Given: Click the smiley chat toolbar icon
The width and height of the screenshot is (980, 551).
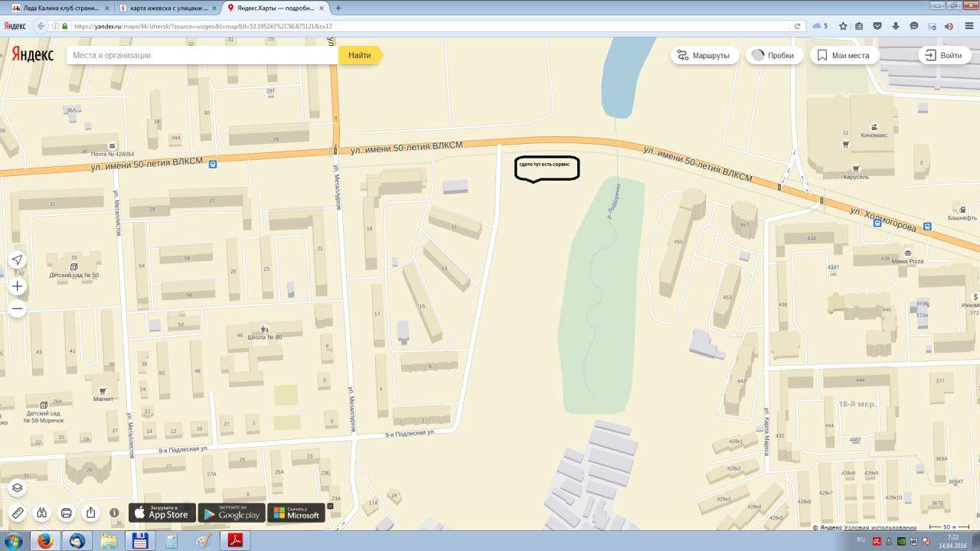Looking at the screenshot, I should click(913, 26).
